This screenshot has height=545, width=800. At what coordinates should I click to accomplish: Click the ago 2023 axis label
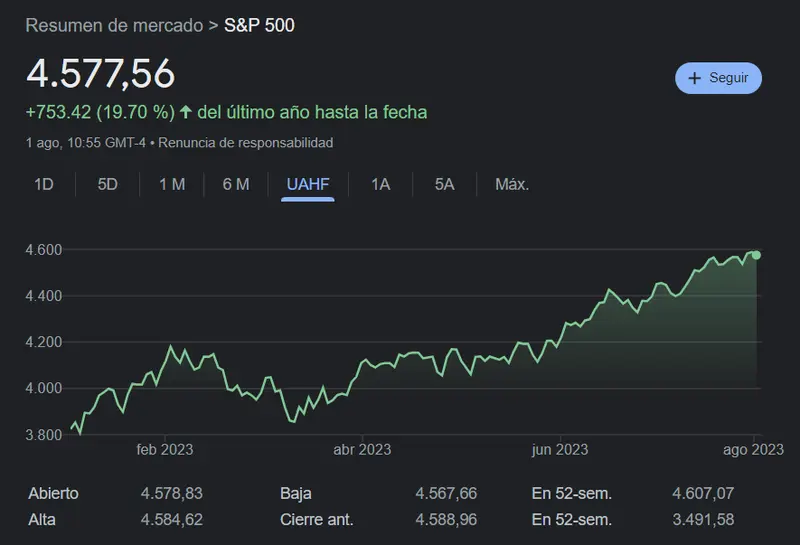coord(753,450)
